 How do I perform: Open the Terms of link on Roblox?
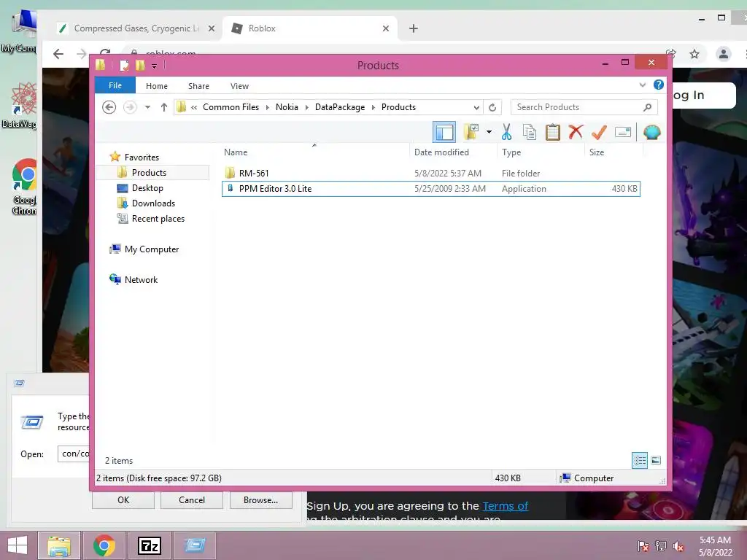coord(506,506)
